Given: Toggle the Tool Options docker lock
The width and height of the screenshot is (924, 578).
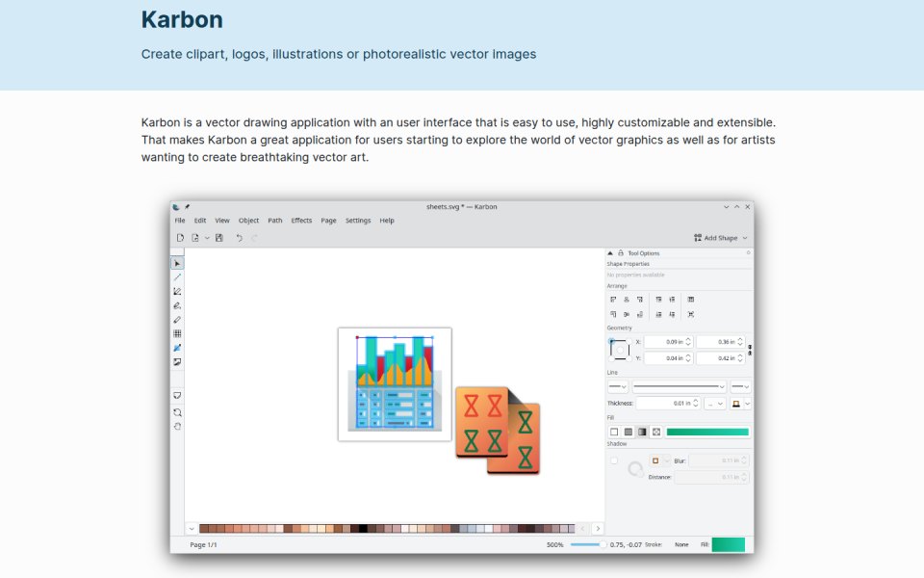Looking at the screenshot, I should [621, 253].
